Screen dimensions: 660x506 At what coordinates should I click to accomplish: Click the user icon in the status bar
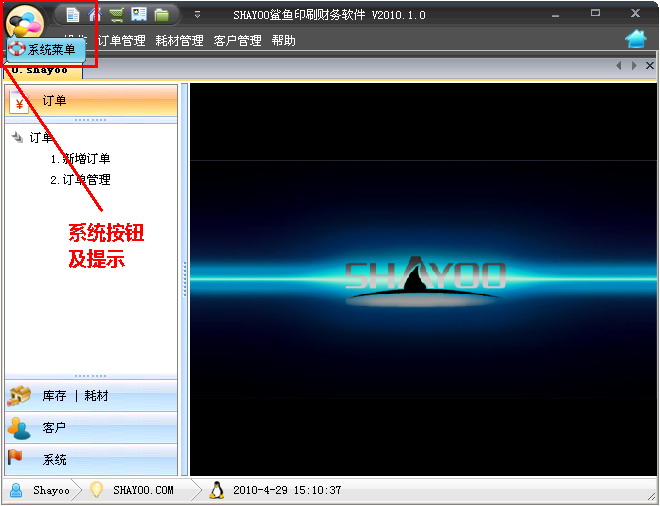[16, 490]
